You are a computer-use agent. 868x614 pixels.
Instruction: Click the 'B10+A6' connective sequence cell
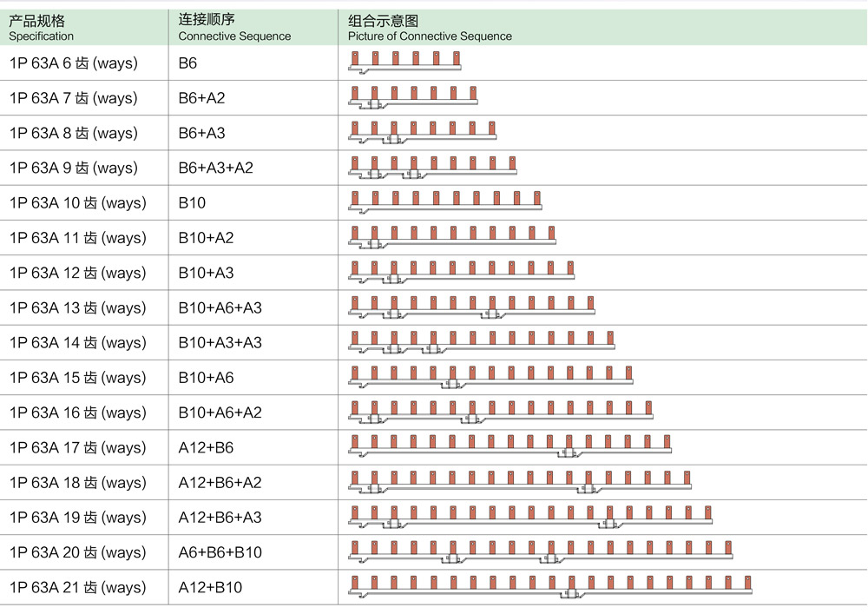(x=253, y=377)
